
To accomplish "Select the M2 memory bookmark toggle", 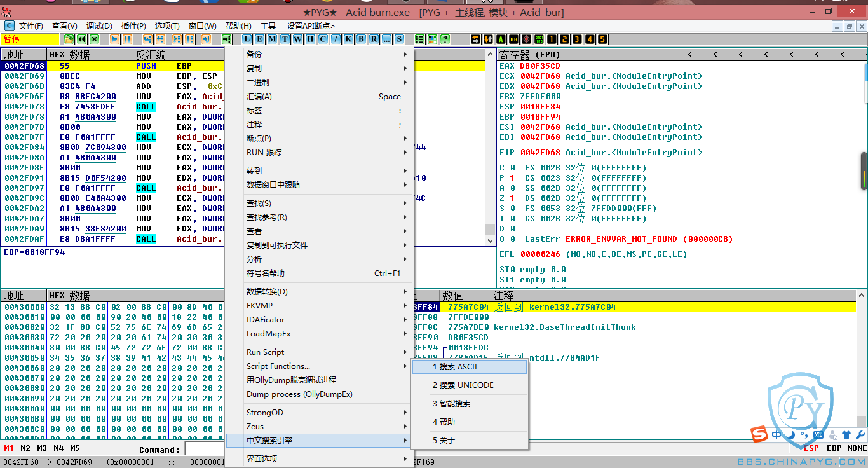I will point(25,448).
